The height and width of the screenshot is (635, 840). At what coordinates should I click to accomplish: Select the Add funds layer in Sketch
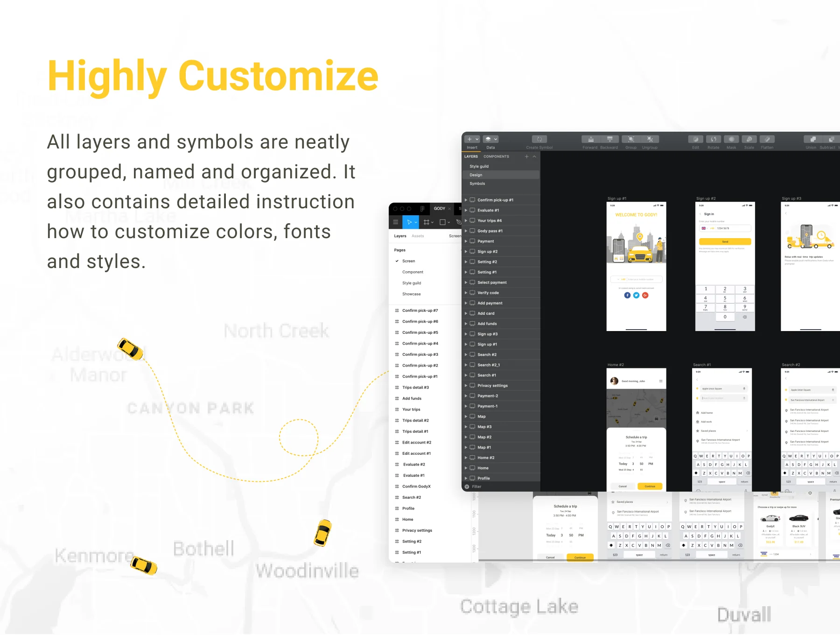501,324
